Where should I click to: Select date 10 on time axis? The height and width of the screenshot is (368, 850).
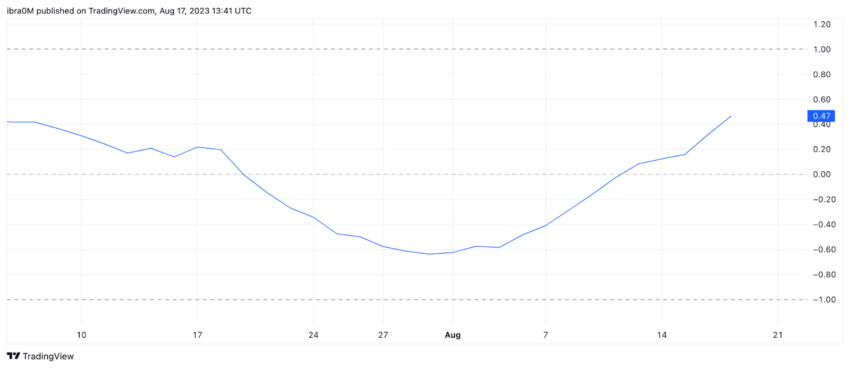tap(81, 335)
